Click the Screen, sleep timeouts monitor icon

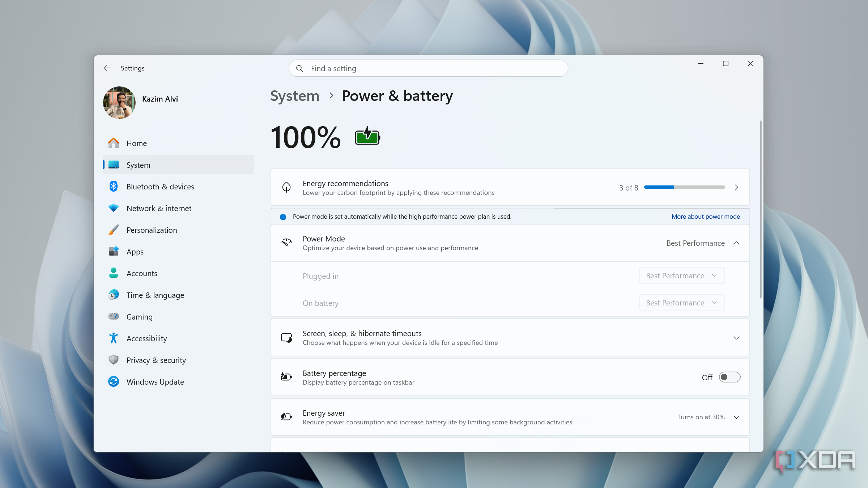286,338
